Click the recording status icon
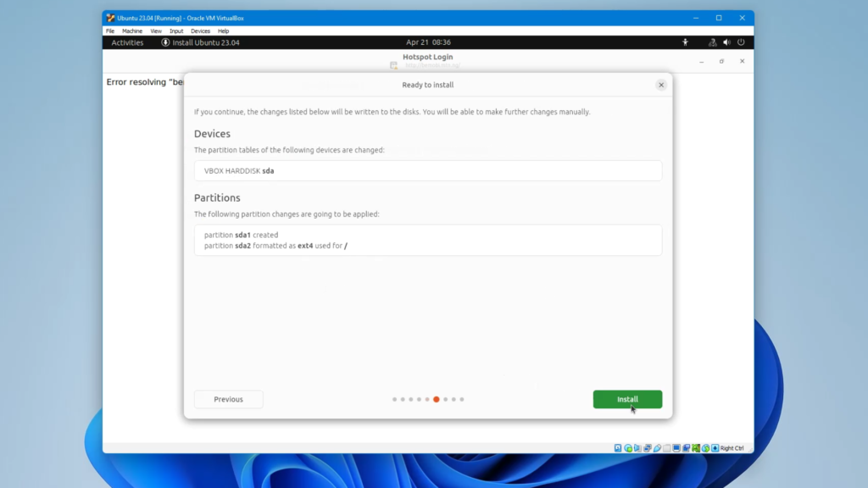Image resolution: width=868 pixels, height=488 pixels. pos(686,448)
